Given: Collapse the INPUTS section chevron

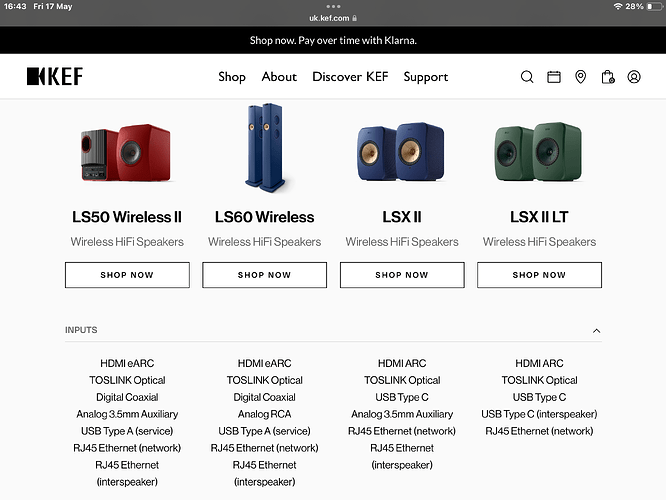Looking at the screenshot, I should [596, 331].
